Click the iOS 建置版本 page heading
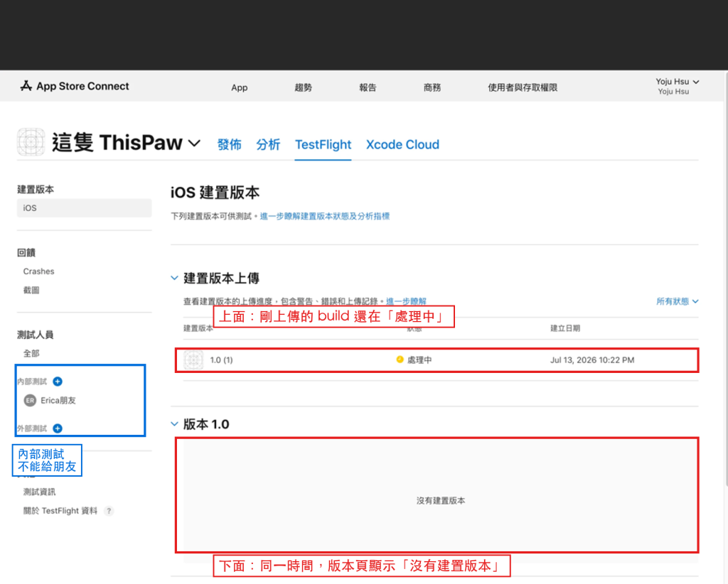 [215, 192]
